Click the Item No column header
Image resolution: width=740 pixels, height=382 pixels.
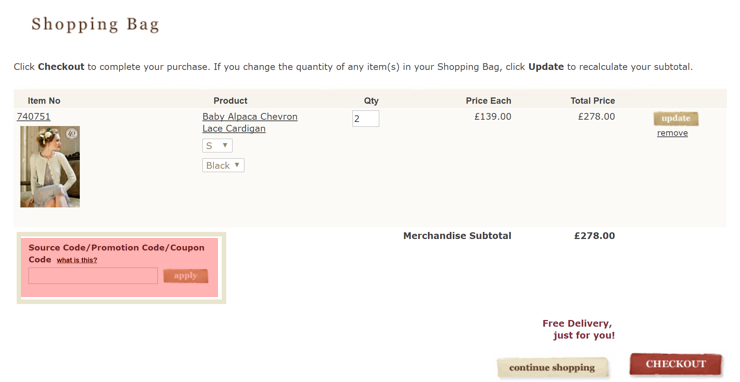[44, 101]
